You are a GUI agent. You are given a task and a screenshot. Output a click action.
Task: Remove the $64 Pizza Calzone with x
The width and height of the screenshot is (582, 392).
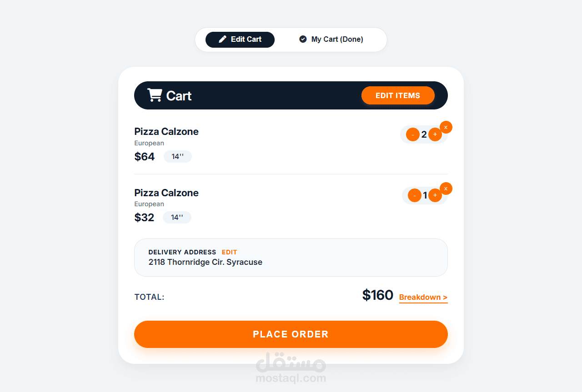446,128
